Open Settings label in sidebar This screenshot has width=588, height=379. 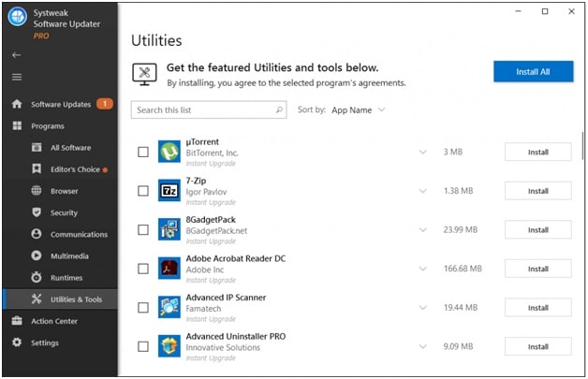click(x=45, y=343)
